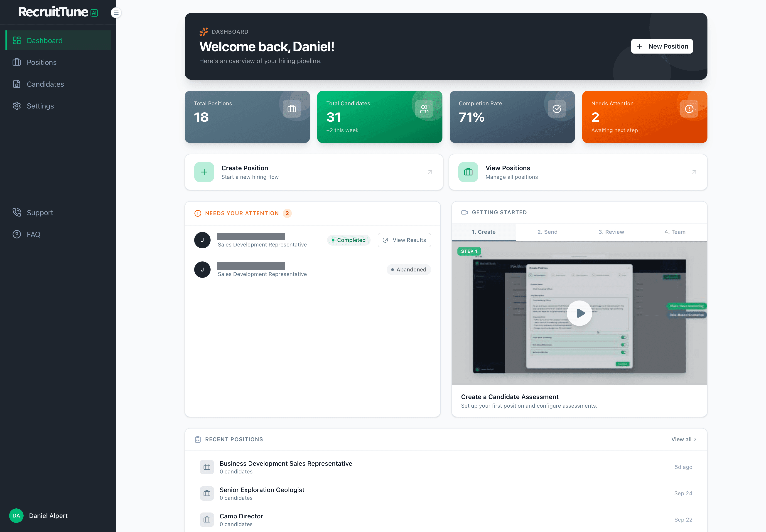Click the people icon on Total Candidates card
Screen dimensions: 766x532
424,109
